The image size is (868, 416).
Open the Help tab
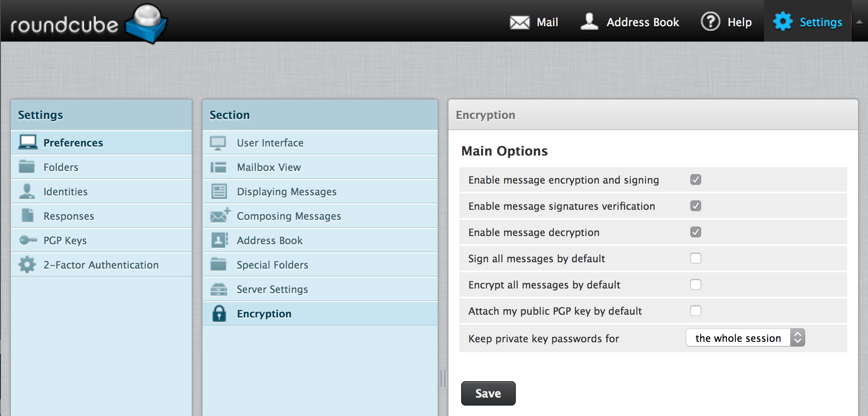click(726, 22)
